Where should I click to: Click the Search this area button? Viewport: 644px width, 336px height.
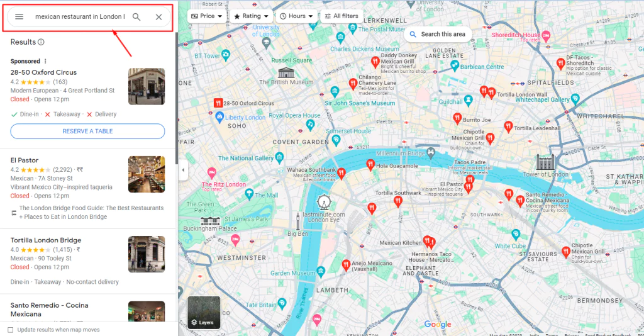point(438,34)
